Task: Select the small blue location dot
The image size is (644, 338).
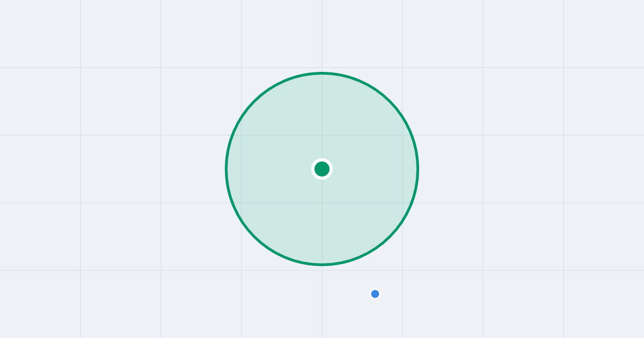Action: point(375,294)
